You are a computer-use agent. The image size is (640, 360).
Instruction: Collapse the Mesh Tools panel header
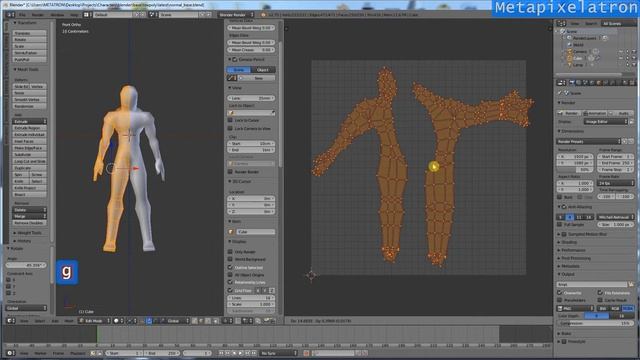pos(27,69)
